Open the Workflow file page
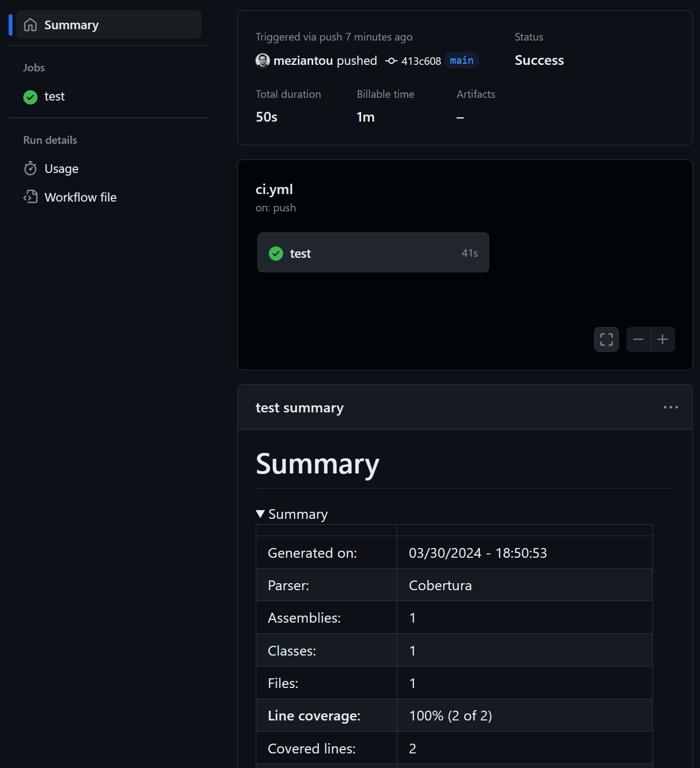700x768 pixels. (81, 197)
